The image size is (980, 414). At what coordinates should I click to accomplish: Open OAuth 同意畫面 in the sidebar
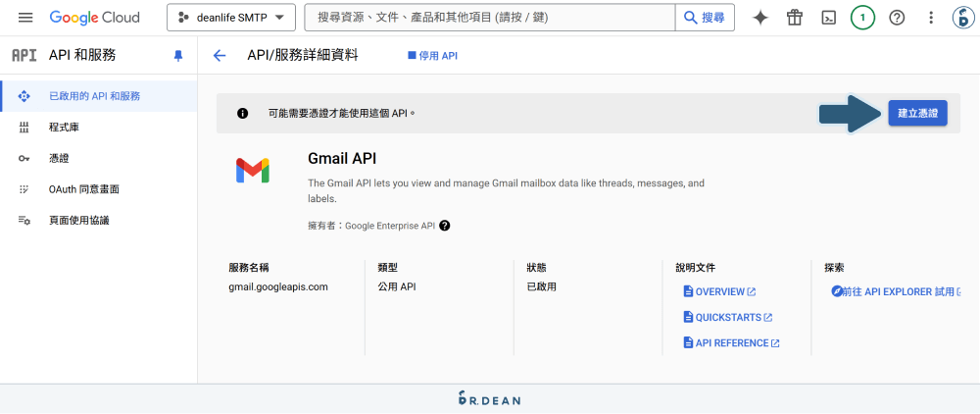coord(99,189)
